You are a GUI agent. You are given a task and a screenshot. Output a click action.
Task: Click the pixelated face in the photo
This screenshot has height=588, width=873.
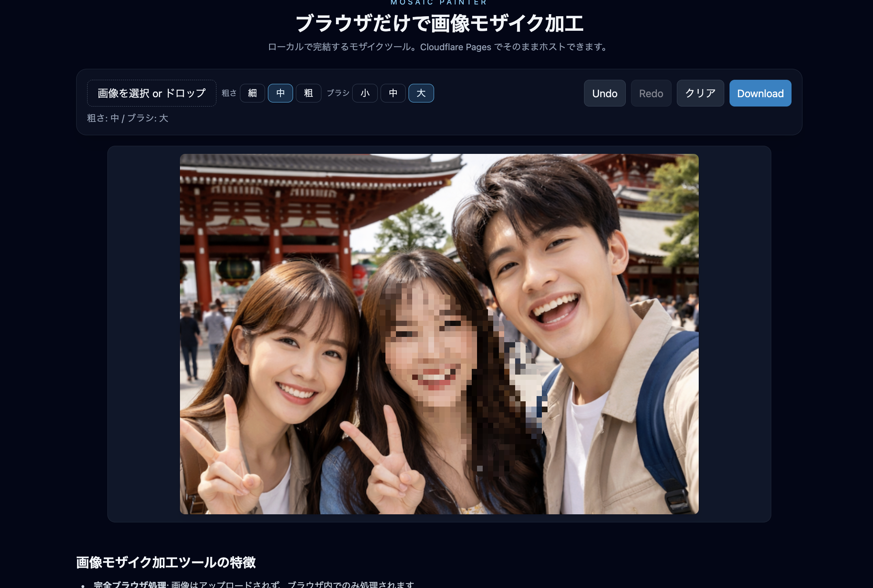pyautogui.click(x=430, y=348)
